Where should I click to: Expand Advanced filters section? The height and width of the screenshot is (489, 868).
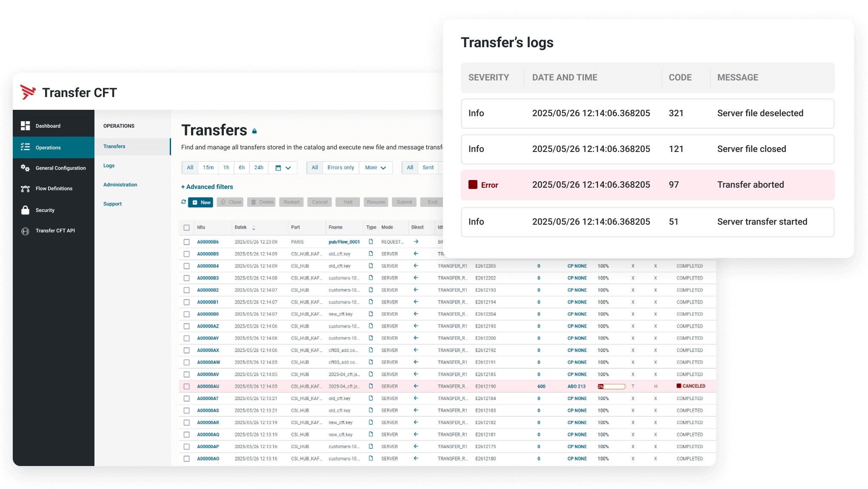207,187
